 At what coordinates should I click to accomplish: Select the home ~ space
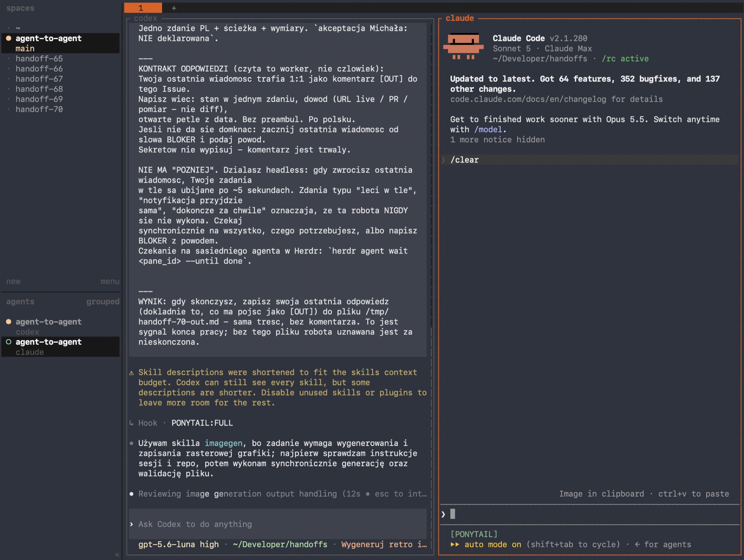click(x=18, y=28)
